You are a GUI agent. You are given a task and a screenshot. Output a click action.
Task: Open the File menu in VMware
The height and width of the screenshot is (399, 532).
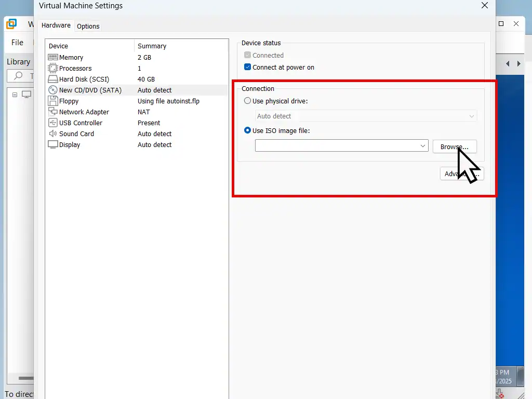17,43
